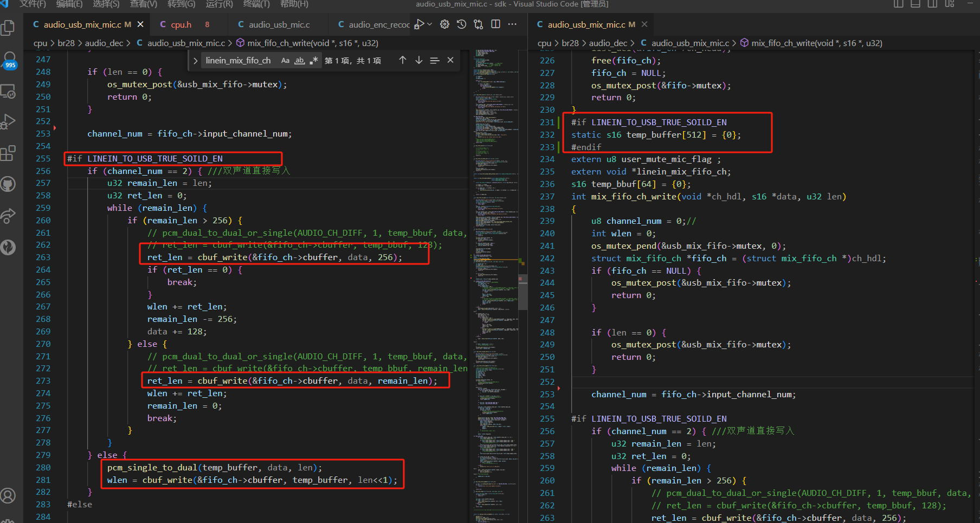The height and width of the screenshot is (523, 980).
Task: Open the Extensions view
Action: pyautogui.click(x=8, y=153)
